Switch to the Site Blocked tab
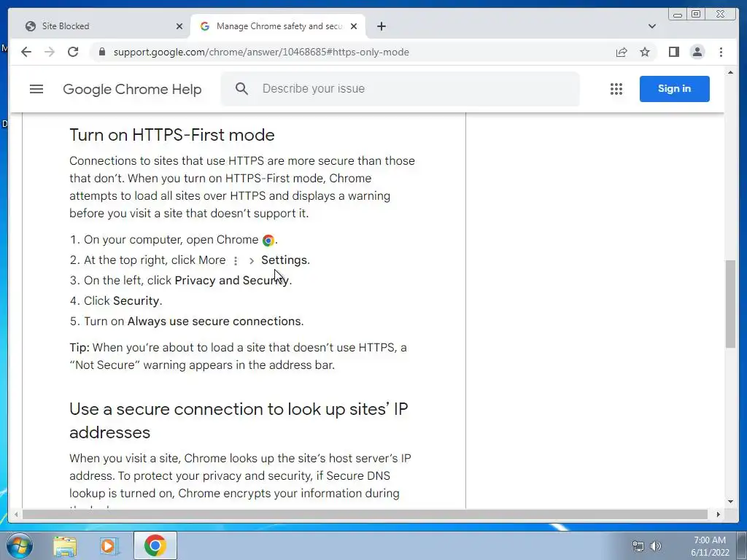Viewport: 747px width, 560px height. coord(102,26)
